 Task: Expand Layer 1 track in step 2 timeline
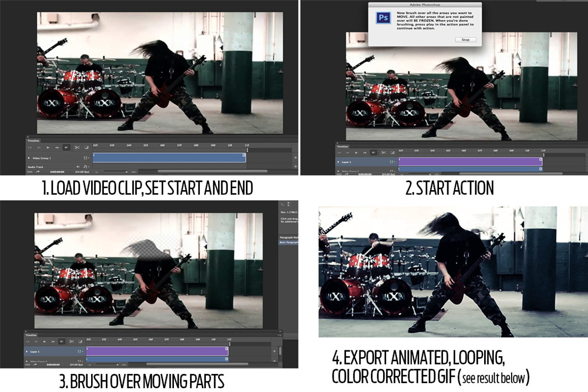pos(338,162)
